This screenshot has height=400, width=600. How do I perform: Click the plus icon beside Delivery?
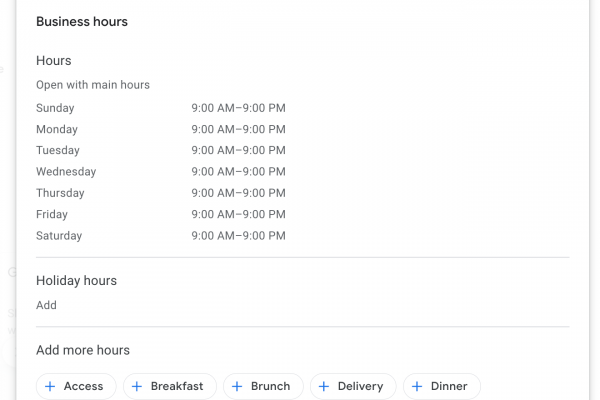(x=324, y=386)
